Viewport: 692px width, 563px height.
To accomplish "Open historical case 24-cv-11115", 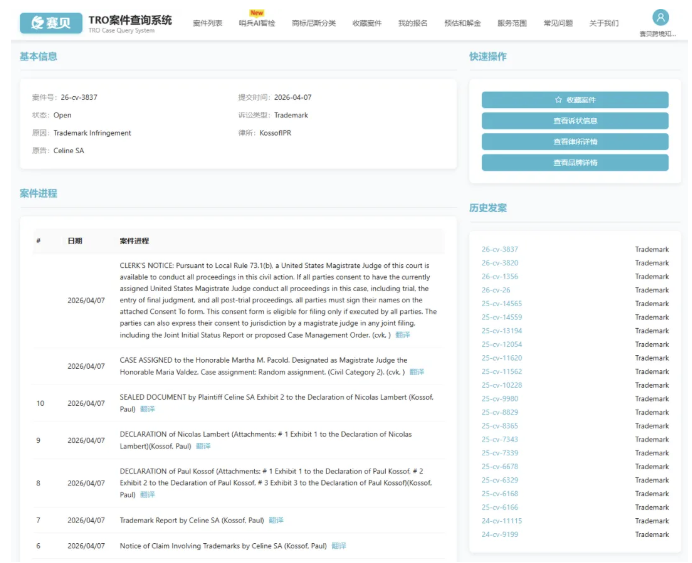I will click(501, 521).
